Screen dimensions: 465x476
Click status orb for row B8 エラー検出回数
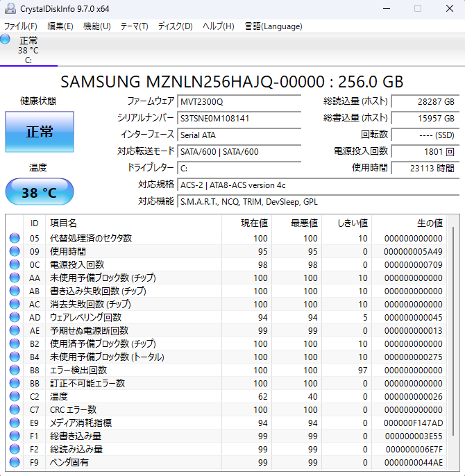[15, 370]
